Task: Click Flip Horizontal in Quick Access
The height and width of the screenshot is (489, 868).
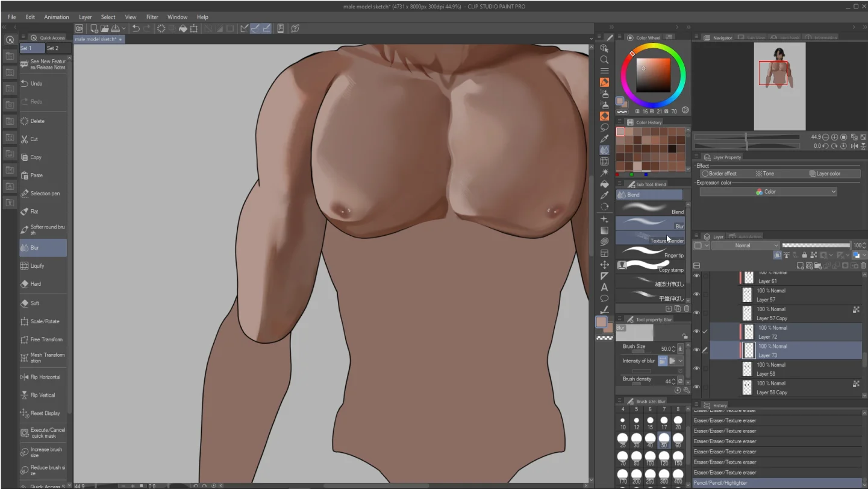Action: coord(43,377)
